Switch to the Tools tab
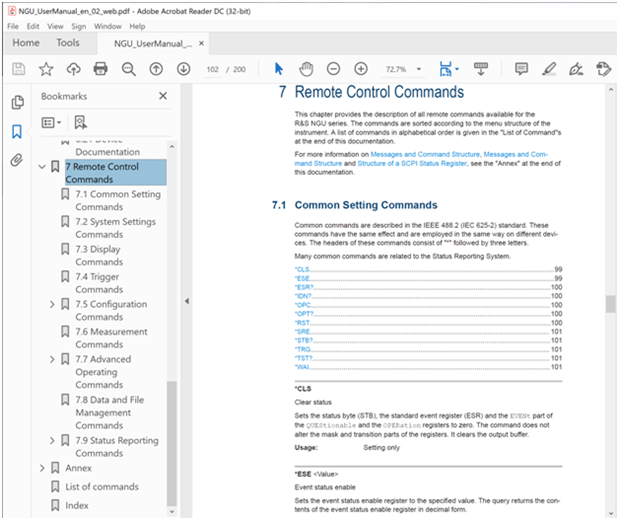The width and height of the screenshot is (619, 520). tap(68, 44)
